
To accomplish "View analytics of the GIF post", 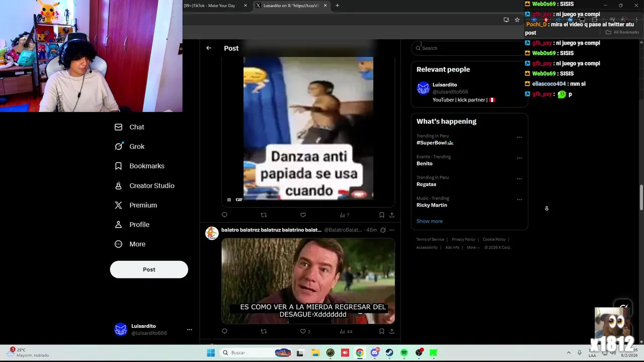I will click(344, 215).
